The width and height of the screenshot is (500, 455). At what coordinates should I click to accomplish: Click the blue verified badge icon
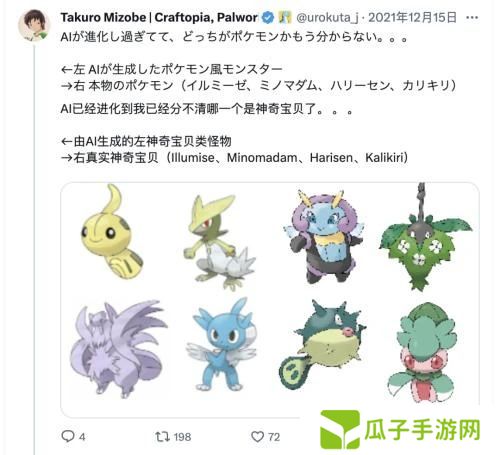coord(268,17)
